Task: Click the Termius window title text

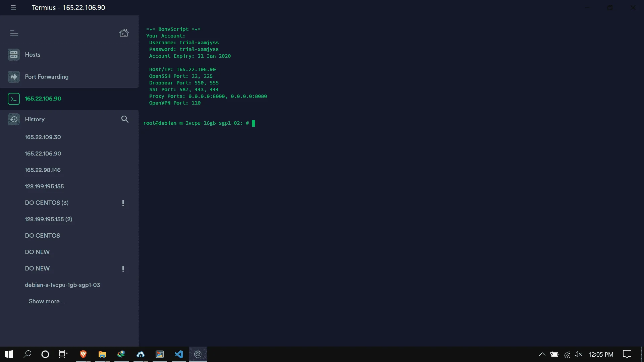Action: pyautogui.click(x=68, y=7)
